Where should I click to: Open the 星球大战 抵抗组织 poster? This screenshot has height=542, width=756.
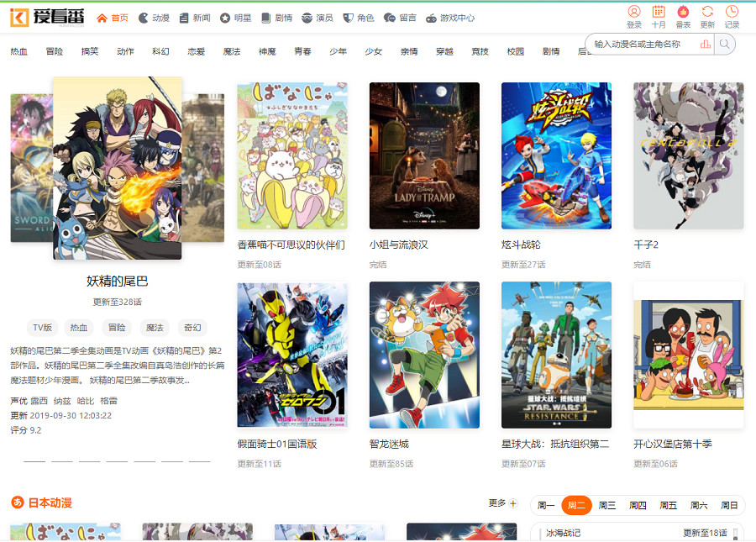point(556,355)
